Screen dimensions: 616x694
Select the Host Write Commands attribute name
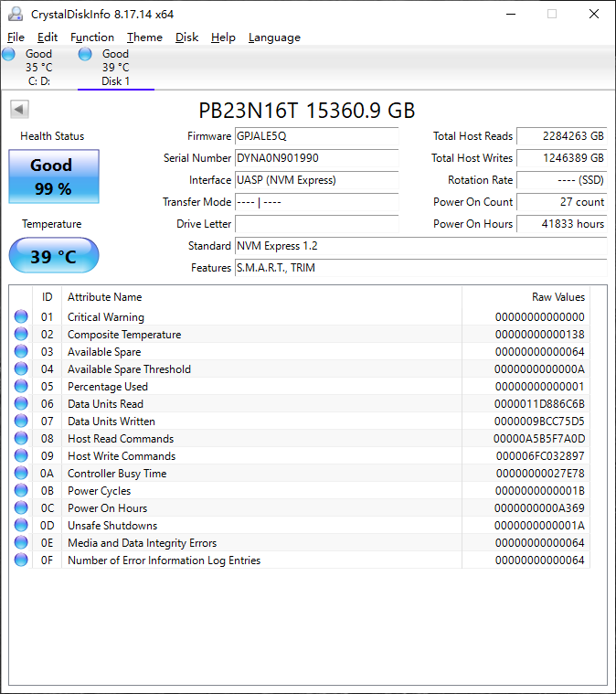coord(122,456)
